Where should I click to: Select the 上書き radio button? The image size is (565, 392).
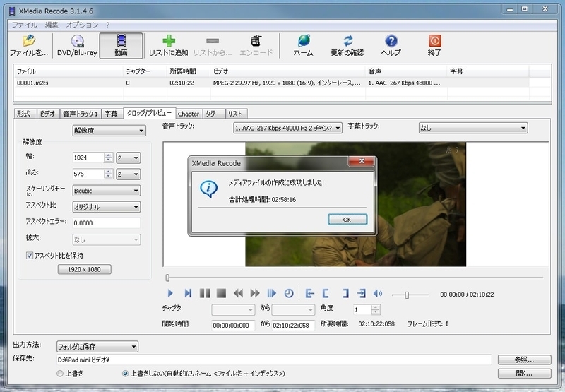60,374
